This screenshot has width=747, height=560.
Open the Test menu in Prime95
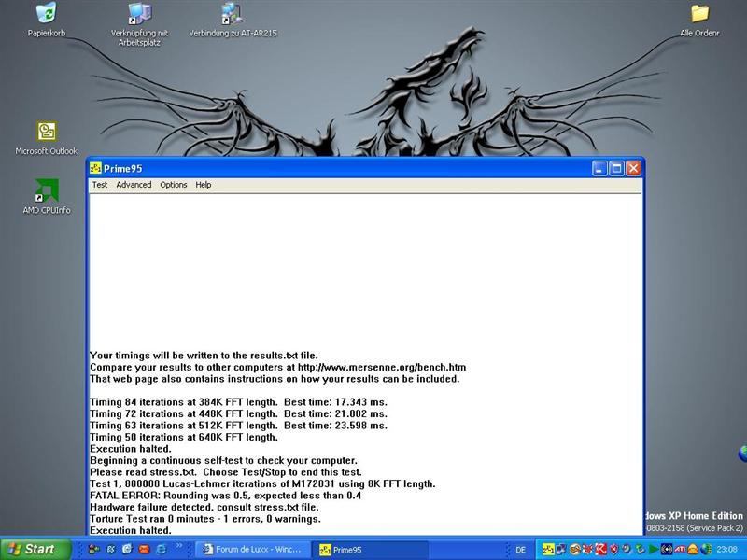coord(100,185)
